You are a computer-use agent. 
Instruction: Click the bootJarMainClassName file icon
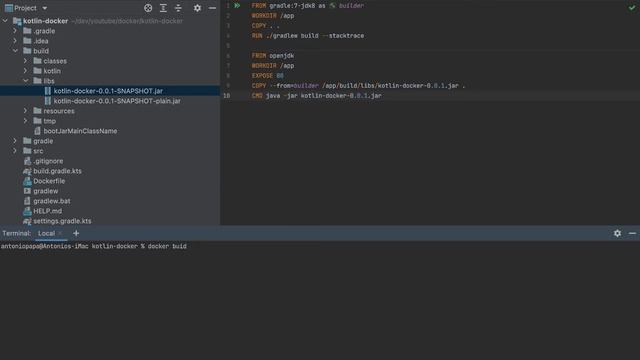coord(37,131)
